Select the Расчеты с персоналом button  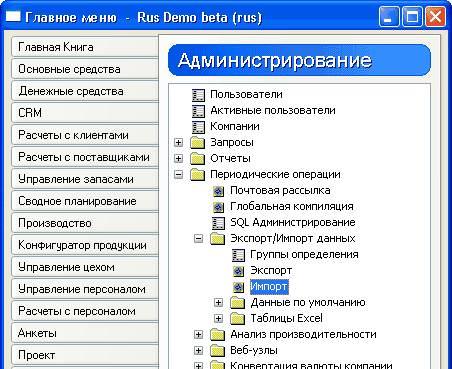tap(85, 311)
